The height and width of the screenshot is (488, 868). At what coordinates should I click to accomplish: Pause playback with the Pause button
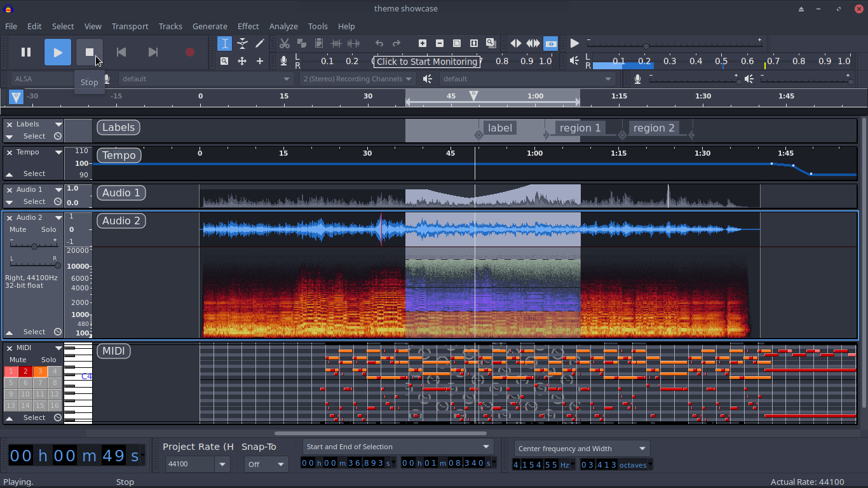(x=26, y=52)
